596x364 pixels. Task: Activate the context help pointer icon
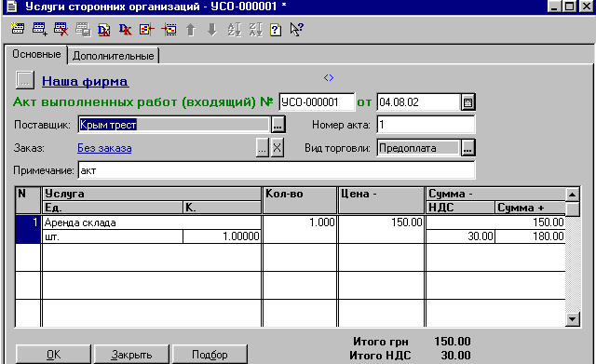click(x=296, y=29)
